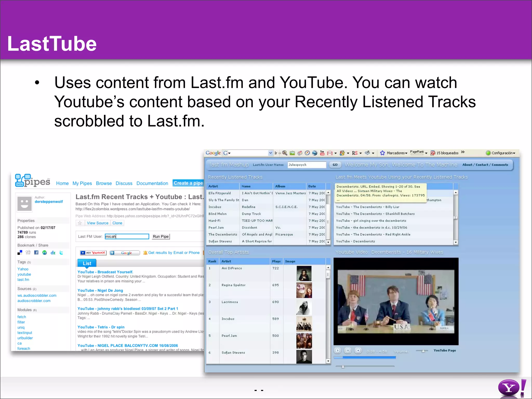This screenshot has height=399, width=532.
Task: Open My Pipes in navigation
Action: (x=82, y=183)
